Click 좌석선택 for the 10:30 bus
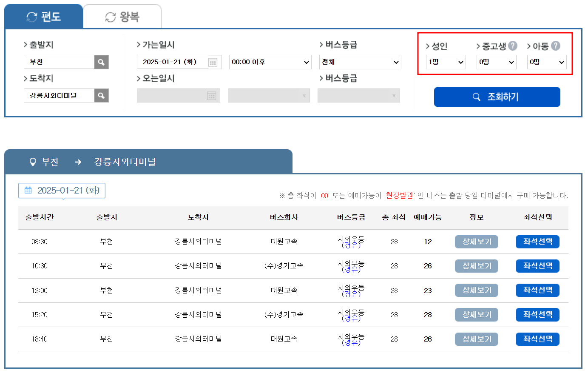Viewport: 588px width, 373px height. 537,266
